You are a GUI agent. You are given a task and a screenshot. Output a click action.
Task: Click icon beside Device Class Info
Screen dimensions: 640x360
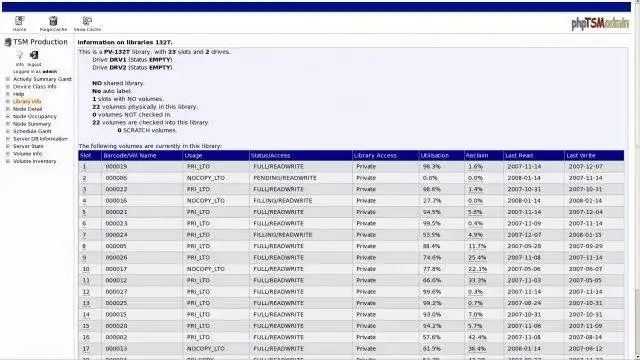[8, 87]
